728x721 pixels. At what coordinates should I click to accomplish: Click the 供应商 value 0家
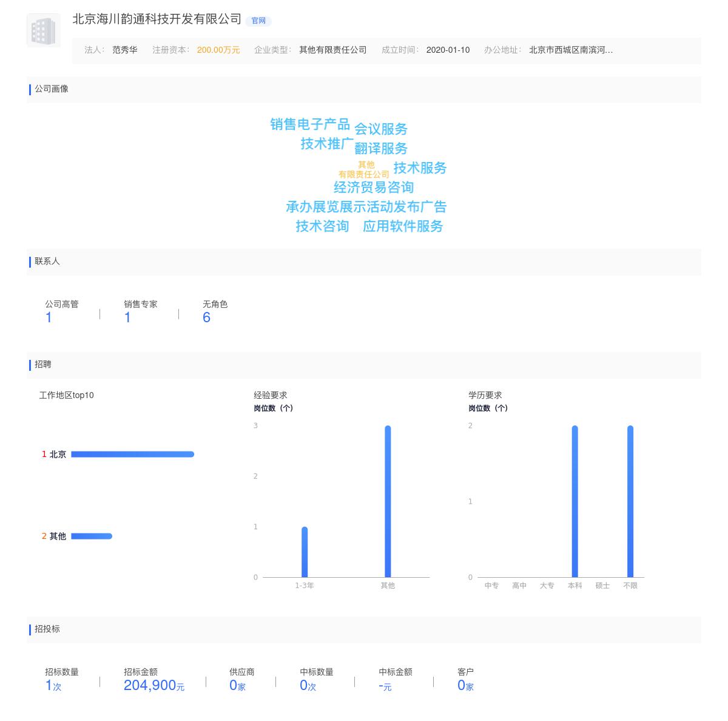click(237, 685)
